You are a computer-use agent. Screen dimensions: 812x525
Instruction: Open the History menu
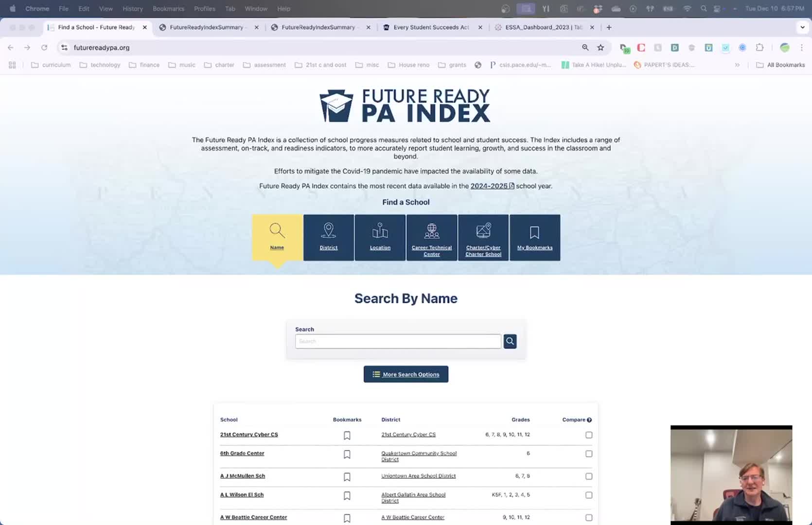(132, 9)
